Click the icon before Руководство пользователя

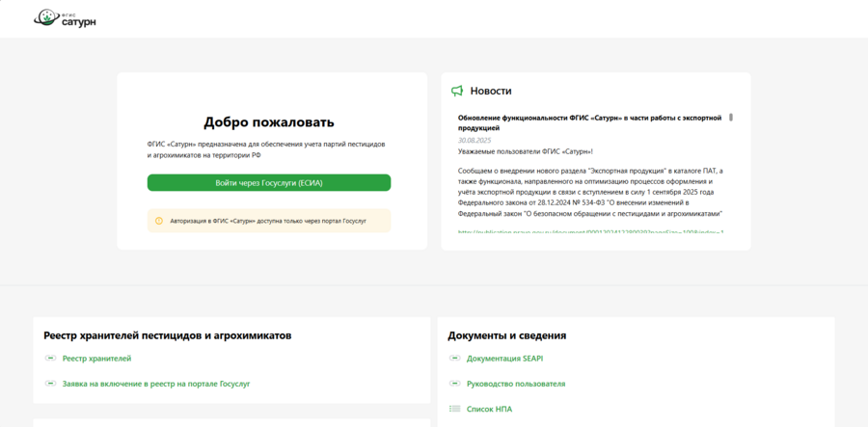pyautogui.click(x=455, y=384)
